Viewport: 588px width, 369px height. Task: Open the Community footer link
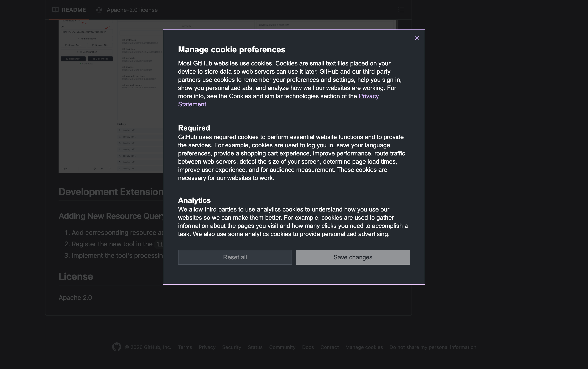pyautogui.click(x=282, y=347)
